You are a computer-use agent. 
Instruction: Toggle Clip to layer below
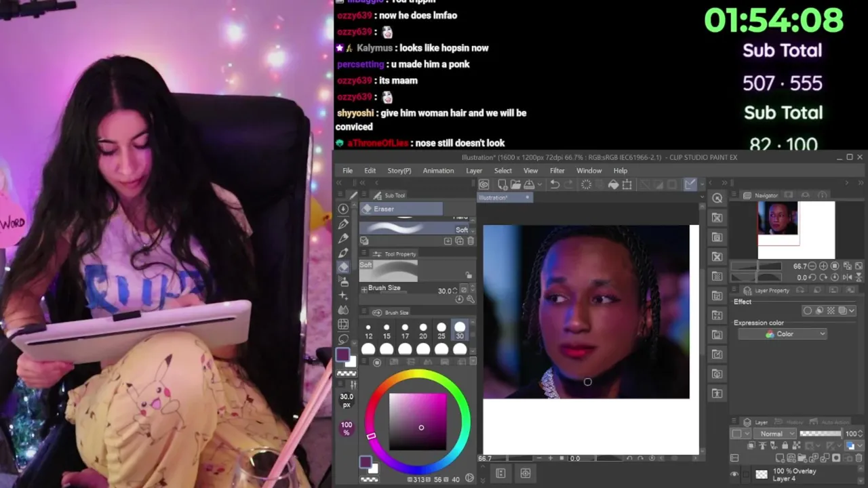point(751,446)
